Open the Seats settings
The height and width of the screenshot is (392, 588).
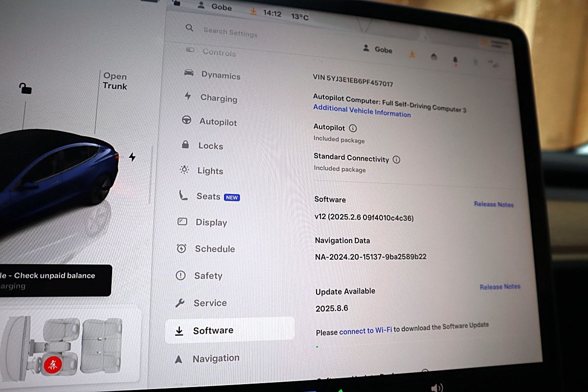pyautogui.click(x=209, y=196)
